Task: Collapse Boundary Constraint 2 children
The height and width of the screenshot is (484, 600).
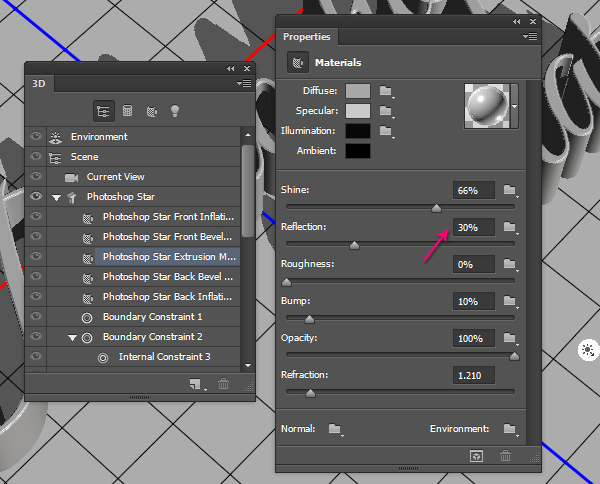Action: click(x=73, y=337)
